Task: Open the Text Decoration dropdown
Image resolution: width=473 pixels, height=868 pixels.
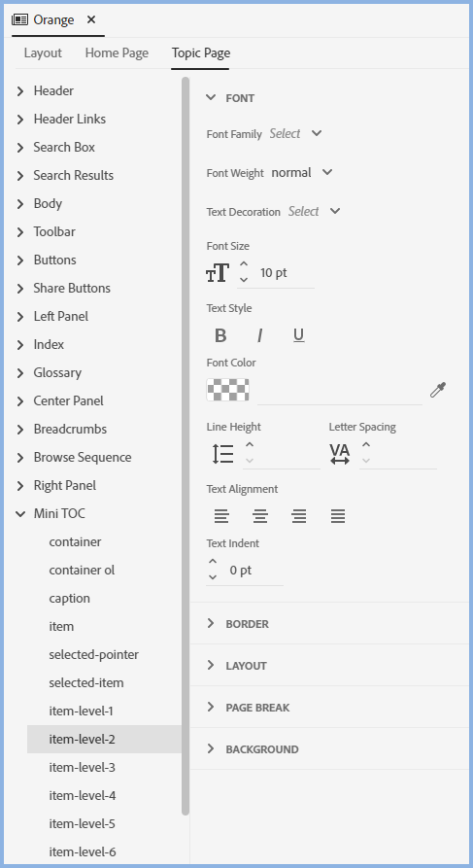Action: [315, 212]
